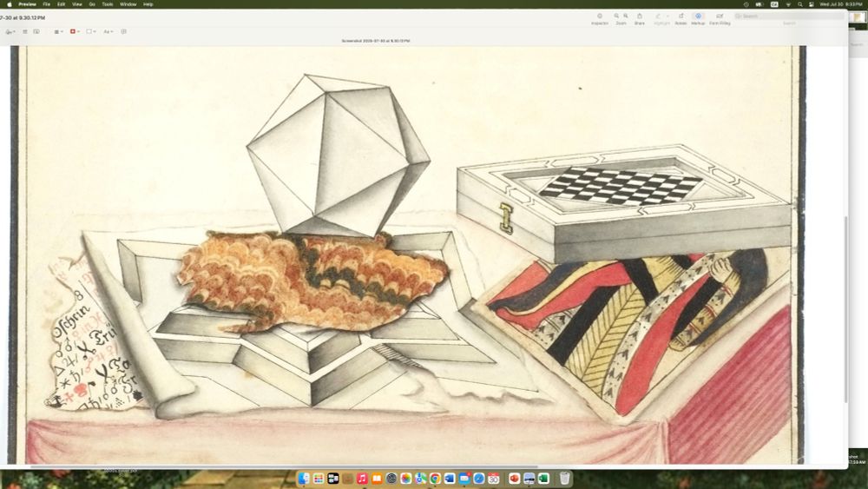This screenshot has width=868, height=489.
Task: Open the Sketch/selection tools dropdown
Action: [10, 31]
